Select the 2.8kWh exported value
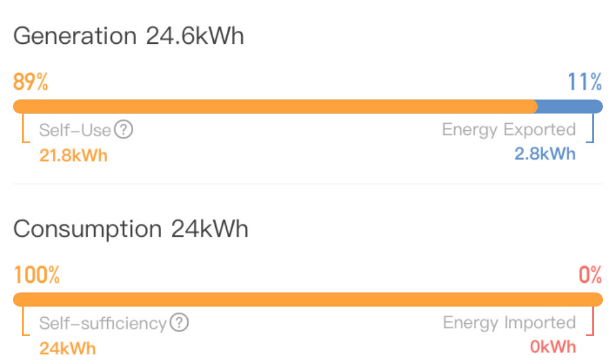 point(545,154)
